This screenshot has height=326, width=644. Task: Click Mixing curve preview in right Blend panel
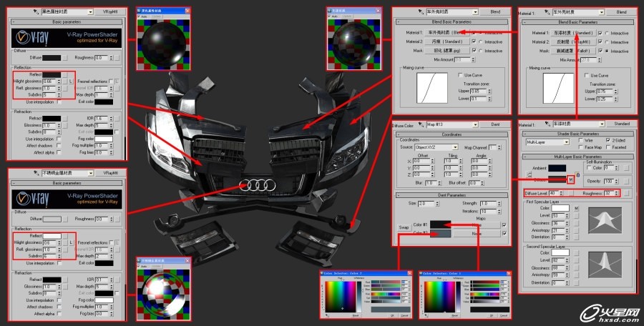[557, 88]
